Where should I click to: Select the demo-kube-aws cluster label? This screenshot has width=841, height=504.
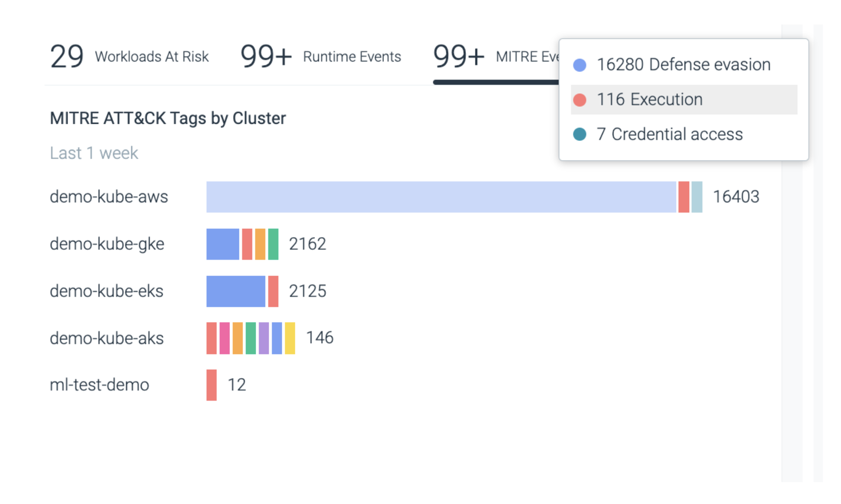[109, 197]
